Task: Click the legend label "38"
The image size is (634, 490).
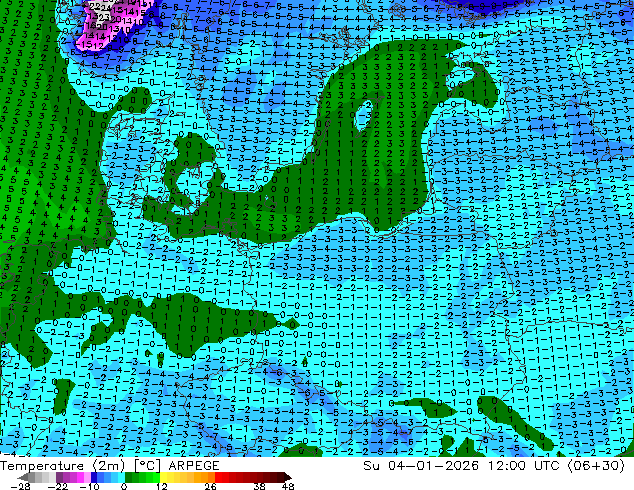Action: click(x=260, y=486)
